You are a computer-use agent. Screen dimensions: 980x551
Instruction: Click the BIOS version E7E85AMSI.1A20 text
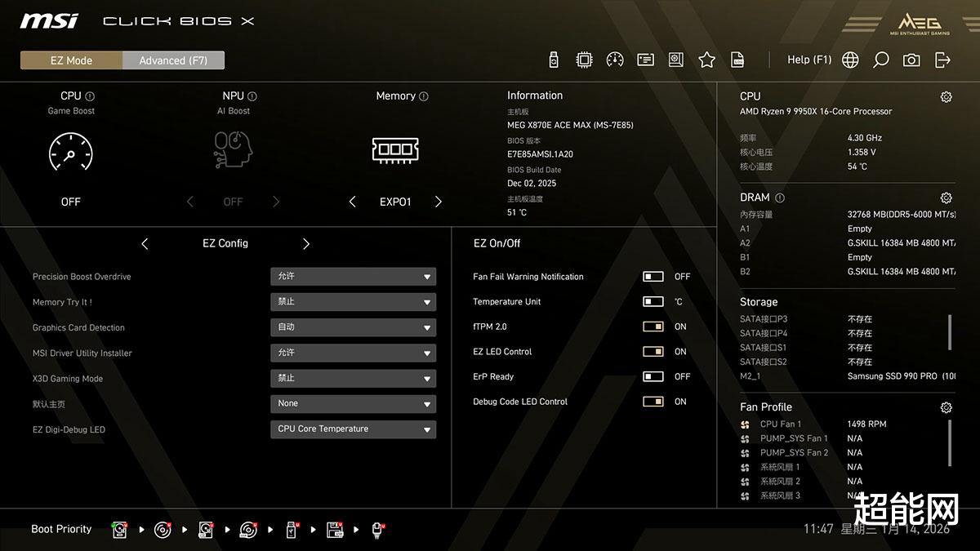[x=540, y=154]
